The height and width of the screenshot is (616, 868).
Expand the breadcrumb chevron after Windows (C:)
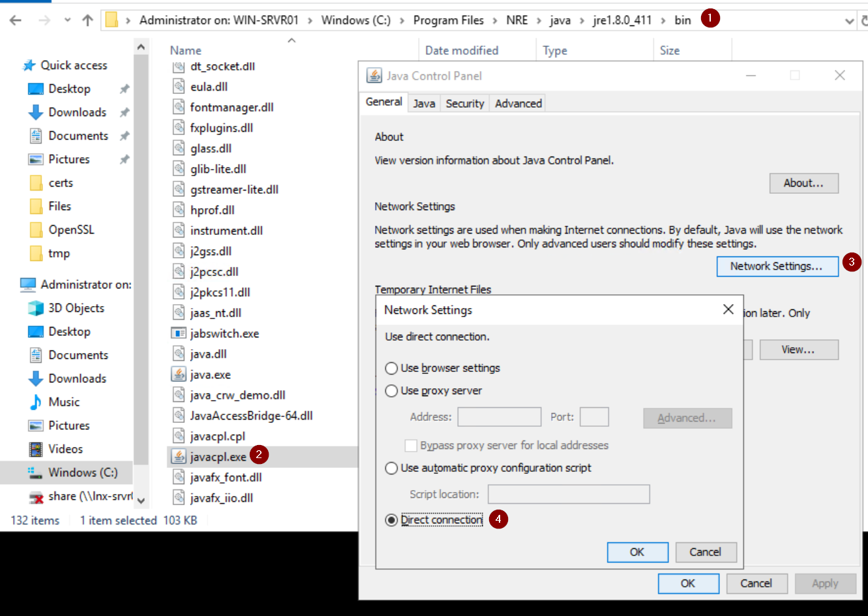pyautogui.click(x=402, y=21)
